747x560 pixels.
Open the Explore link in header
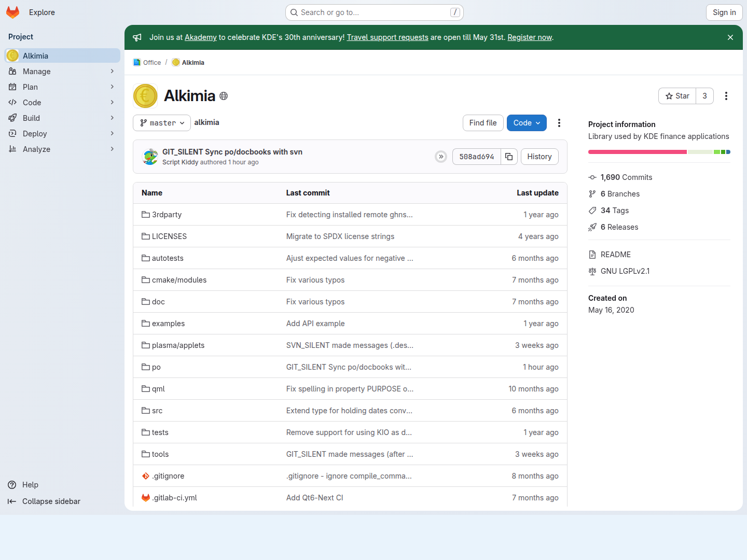coord(42,12)
